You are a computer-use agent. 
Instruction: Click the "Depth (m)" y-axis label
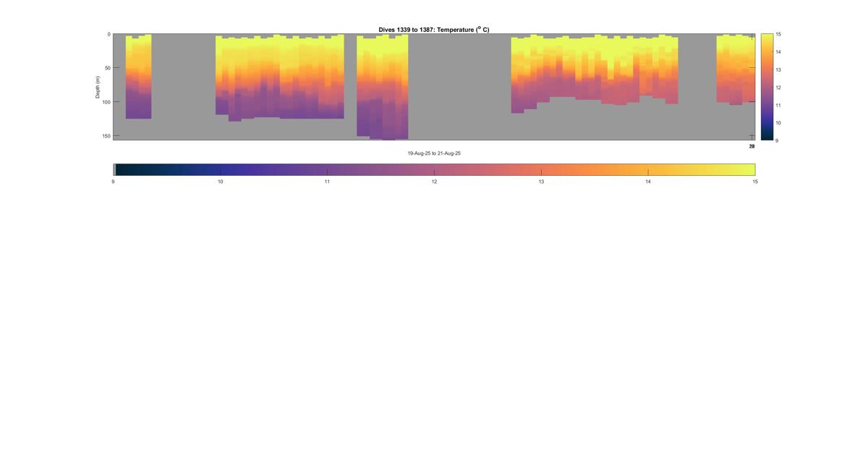[x=98, y=87]
